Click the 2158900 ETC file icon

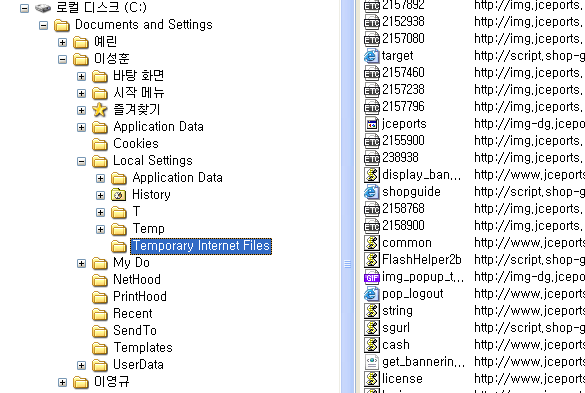pos(372,226)
